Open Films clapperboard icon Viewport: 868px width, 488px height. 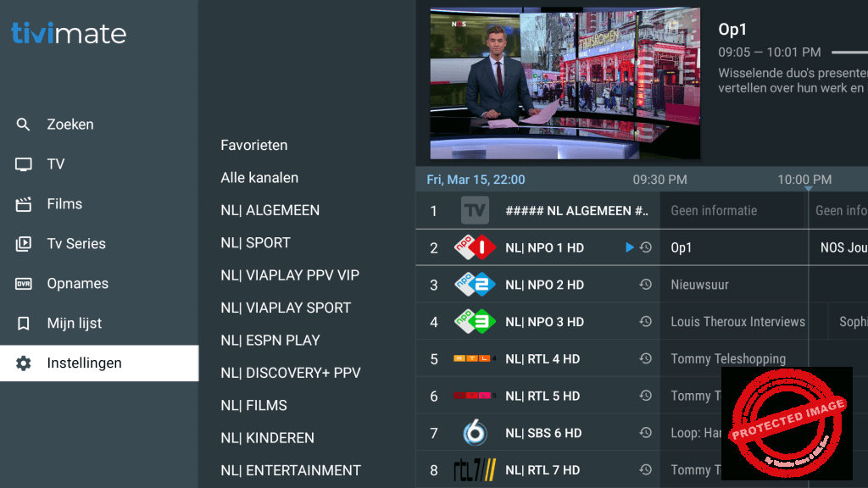23,204
